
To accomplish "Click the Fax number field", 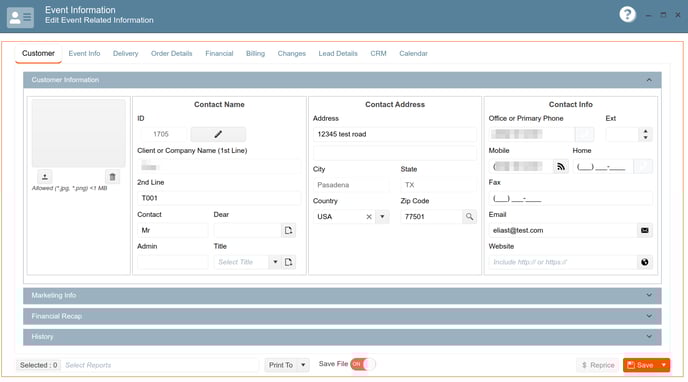I will pos(570,198).
